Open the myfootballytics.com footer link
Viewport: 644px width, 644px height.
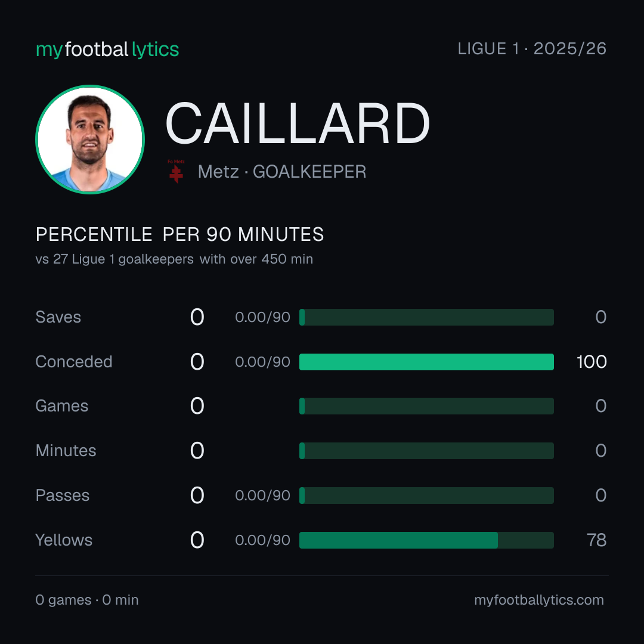point(539,600)
